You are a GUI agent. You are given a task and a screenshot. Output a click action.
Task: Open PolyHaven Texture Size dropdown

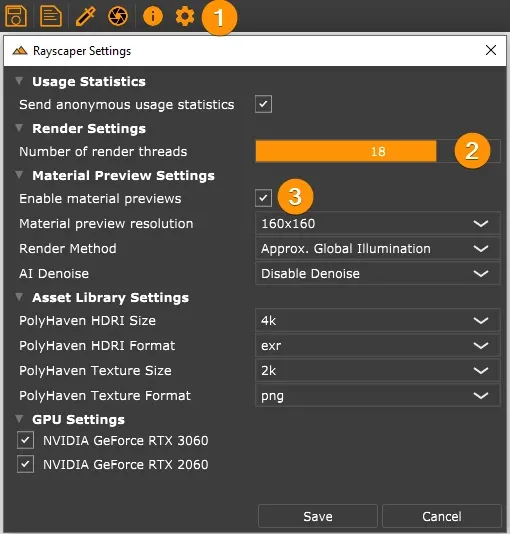point(378,370)
